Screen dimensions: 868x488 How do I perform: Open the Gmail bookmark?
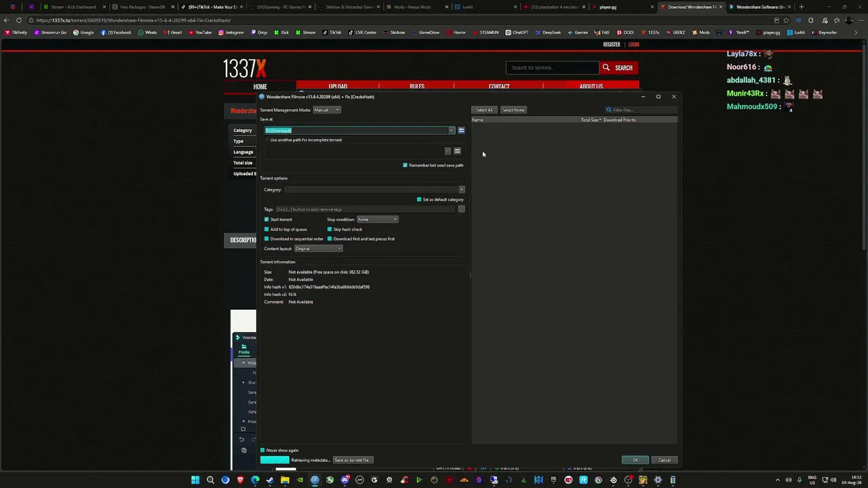click(173, 33)
